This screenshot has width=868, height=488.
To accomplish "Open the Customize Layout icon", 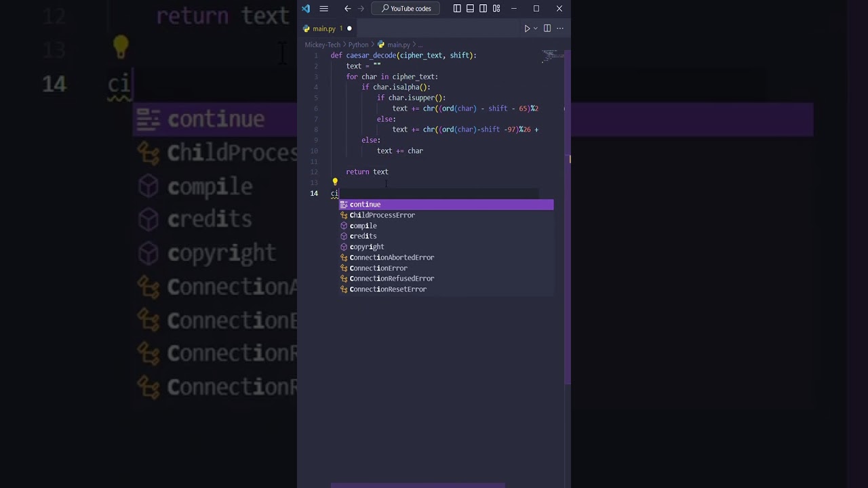I will pyautogui.click(x=496, y=9).
